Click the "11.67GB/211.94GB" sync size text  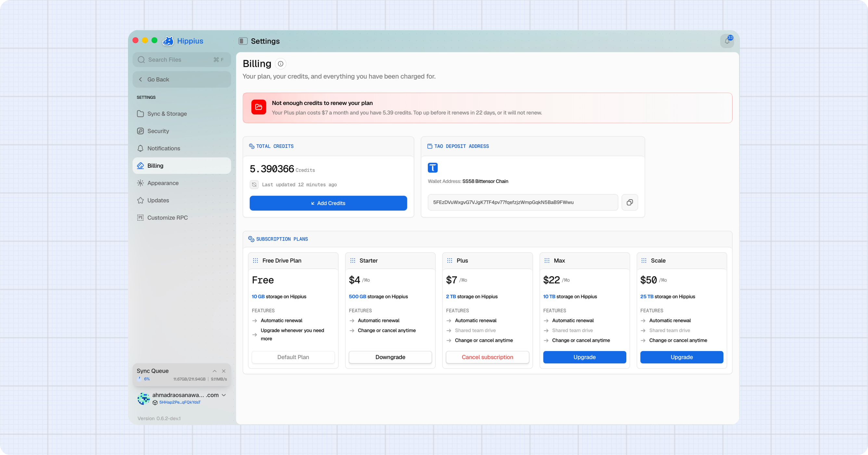pos(189,379)
